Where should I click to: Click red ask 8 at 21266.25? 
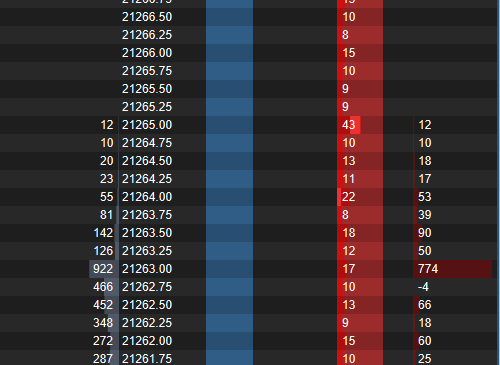pos(360,35)
